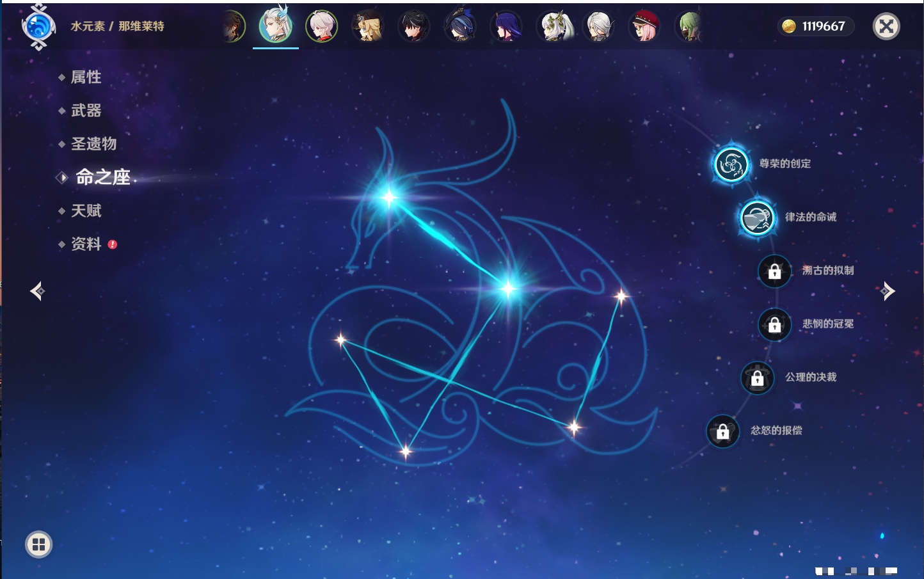Click the 尊荣的创定 label text
924x579 pixels.
pyautogui.click(x=785, y=164)
